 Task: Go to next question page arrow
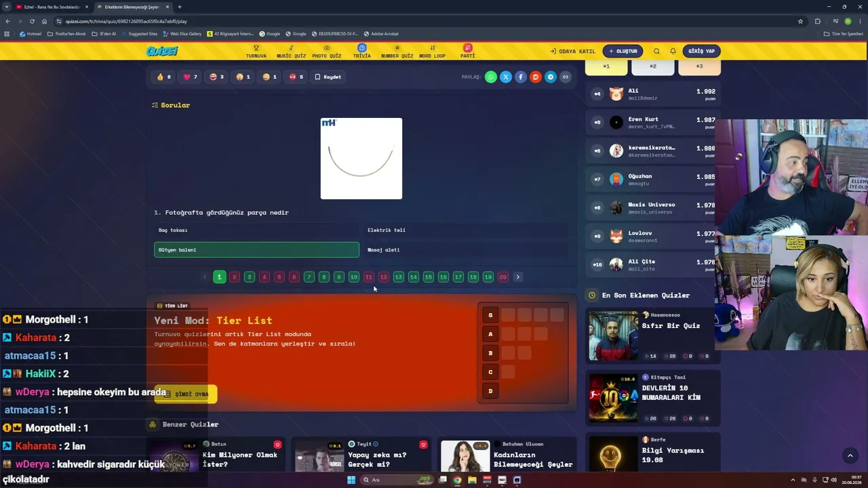(x=517, y=277)
